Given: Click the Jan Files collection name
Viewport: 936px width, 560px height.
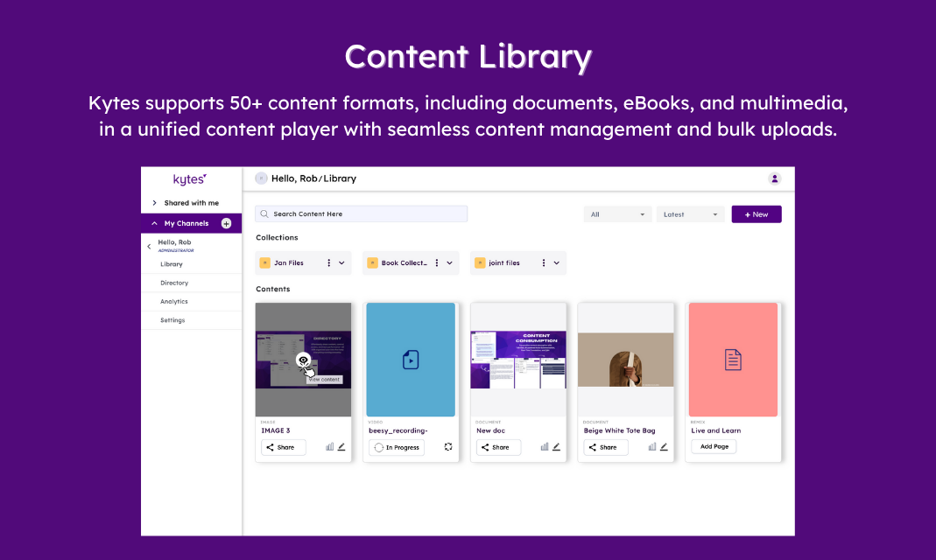Looking at the screenshot, I should pyautogui.click(x=288, y=263).
